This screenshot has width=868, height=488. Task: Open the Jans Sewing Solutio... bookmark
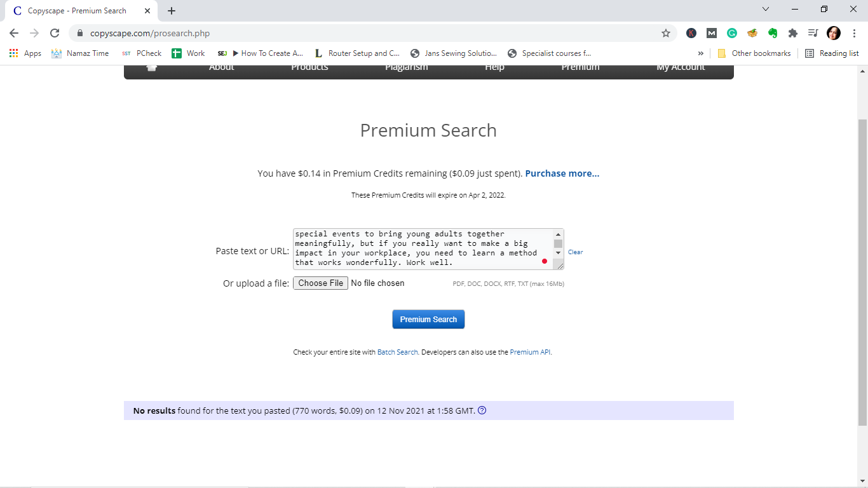click(x=454, y=53)
